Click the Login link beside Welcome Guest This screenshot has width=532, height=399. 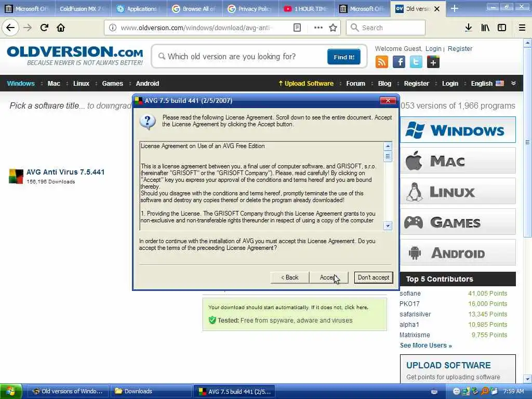click(x=433, y=48)
